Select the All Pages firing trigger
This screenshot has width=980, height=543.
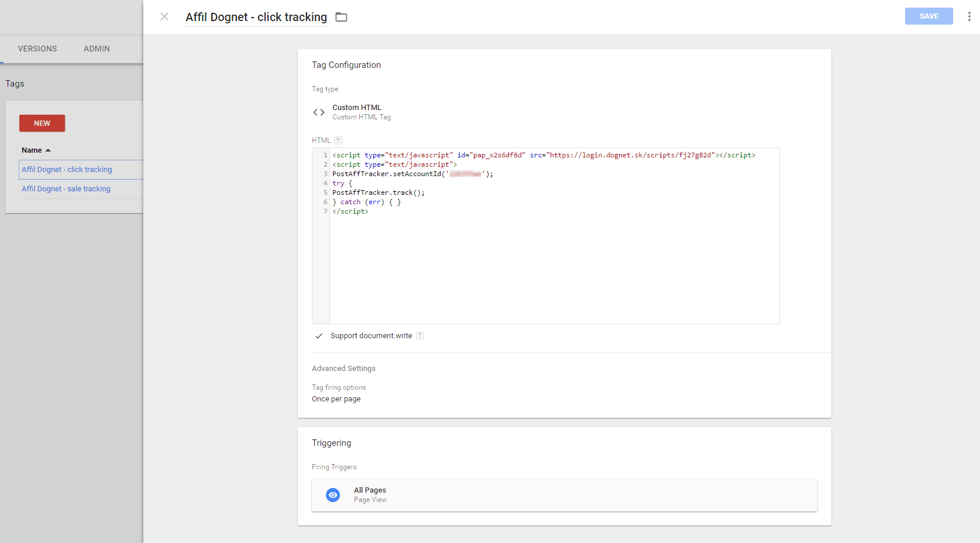[564, 495]
